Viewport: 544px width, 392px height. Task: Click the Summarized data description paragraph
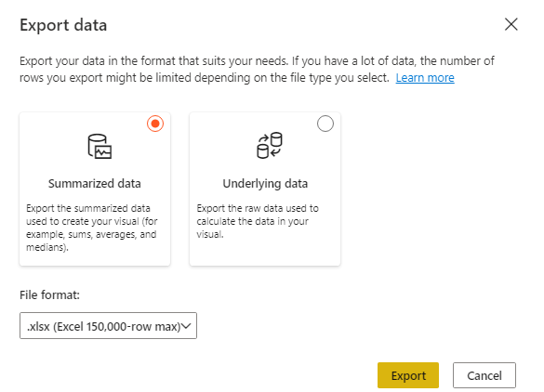pyautogui.click(x=92, y=228)
